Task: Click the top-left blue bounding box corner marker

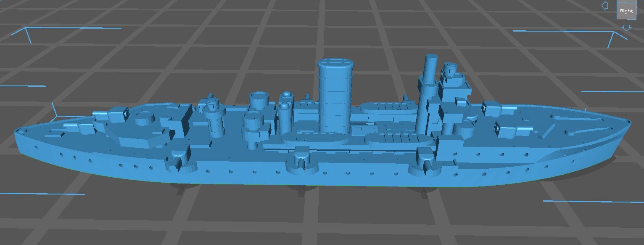Action: coord(26,29)
